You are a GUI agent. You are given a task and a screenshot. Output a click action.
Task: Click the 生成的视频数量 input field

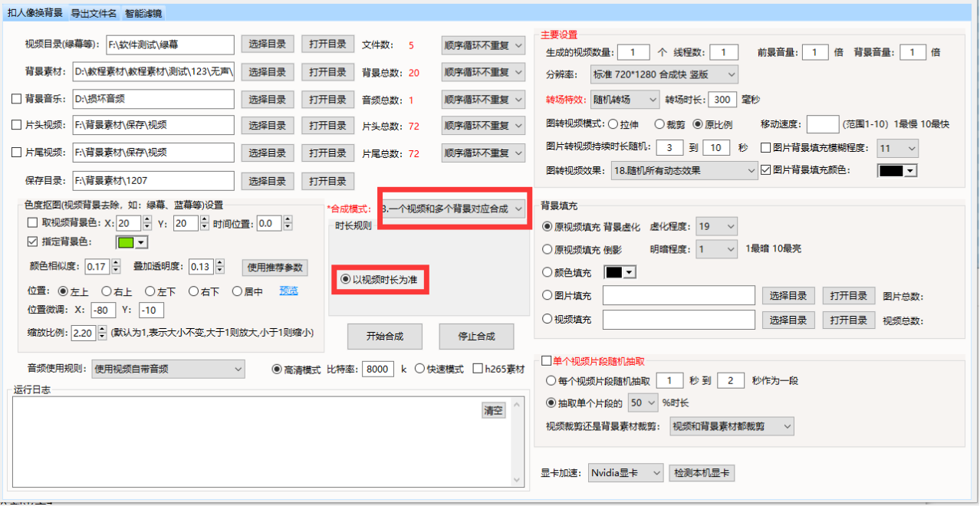point(633,52)
